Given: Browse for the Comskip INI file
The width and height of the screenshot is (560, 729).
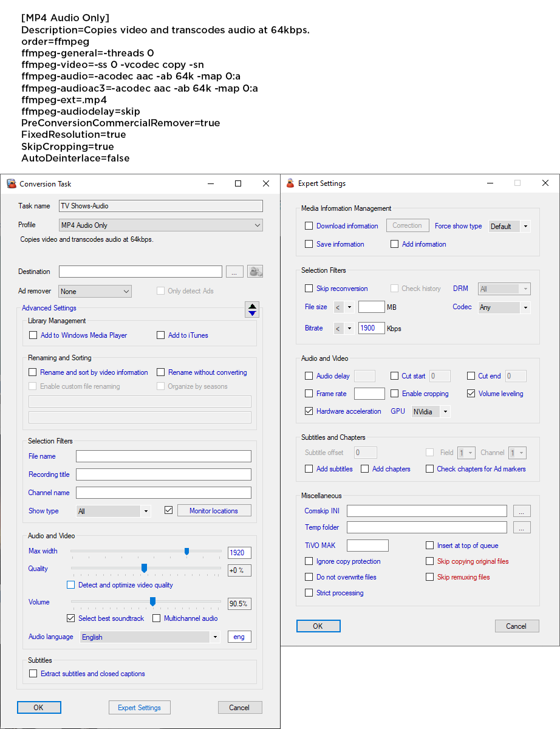Looking at the screenshot, I should point(522,511).
